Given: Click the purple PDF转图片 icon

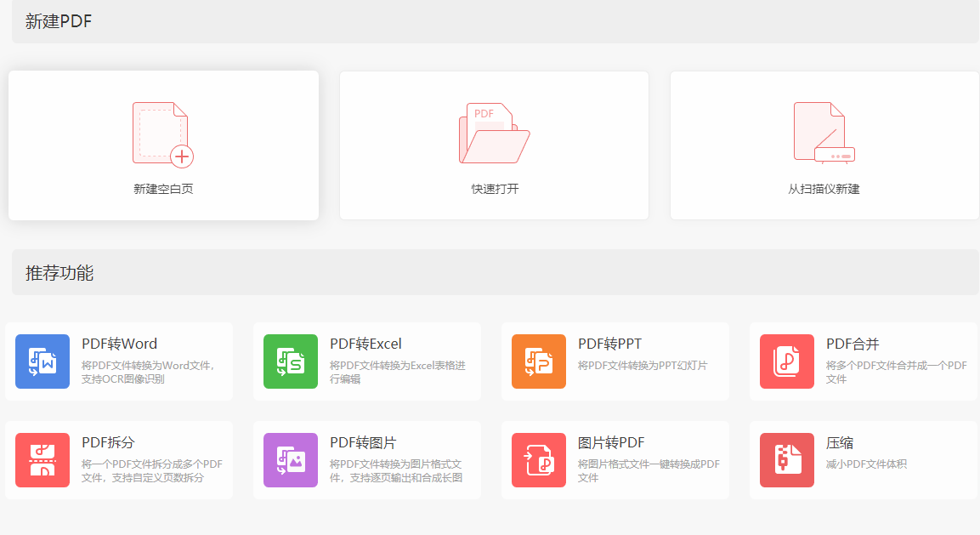Looking at the screenshot, I should click(x=290, y=460).
